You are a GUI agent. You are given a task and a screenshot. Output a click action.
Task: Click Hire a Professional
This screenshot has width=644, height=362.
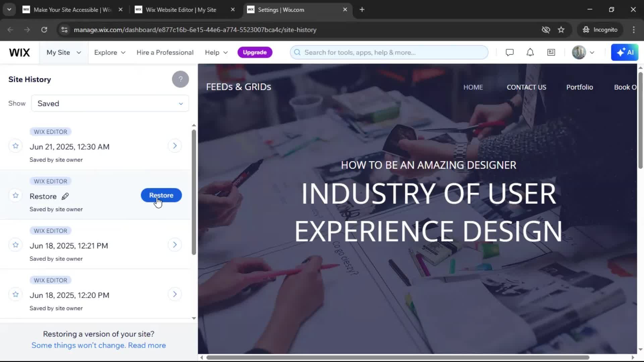(165, 52)
